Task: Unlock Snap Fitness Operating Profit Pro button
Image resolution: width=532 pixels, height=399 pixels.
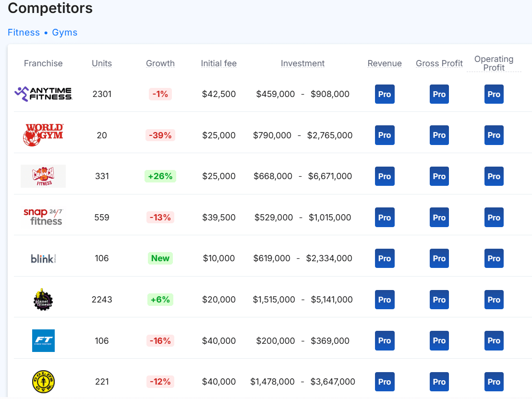Action: pos(494,217)
